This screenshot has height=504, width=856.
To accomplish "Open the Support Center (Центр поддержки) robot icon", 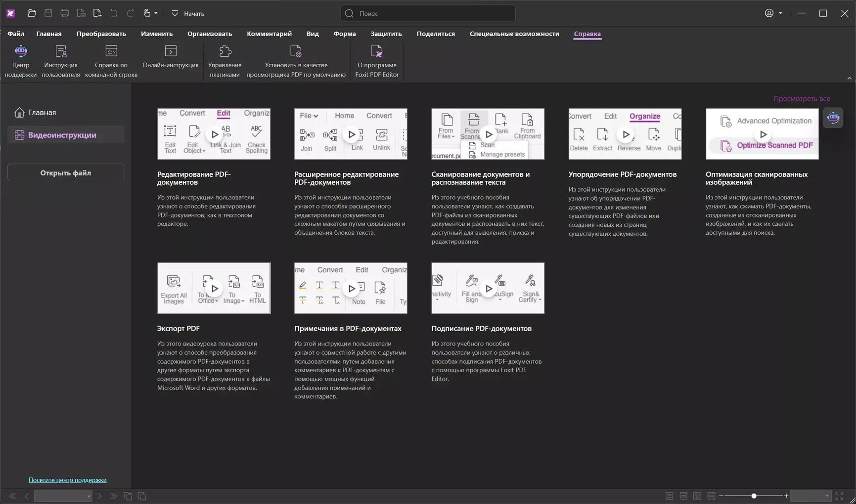I will coord(21,51).
